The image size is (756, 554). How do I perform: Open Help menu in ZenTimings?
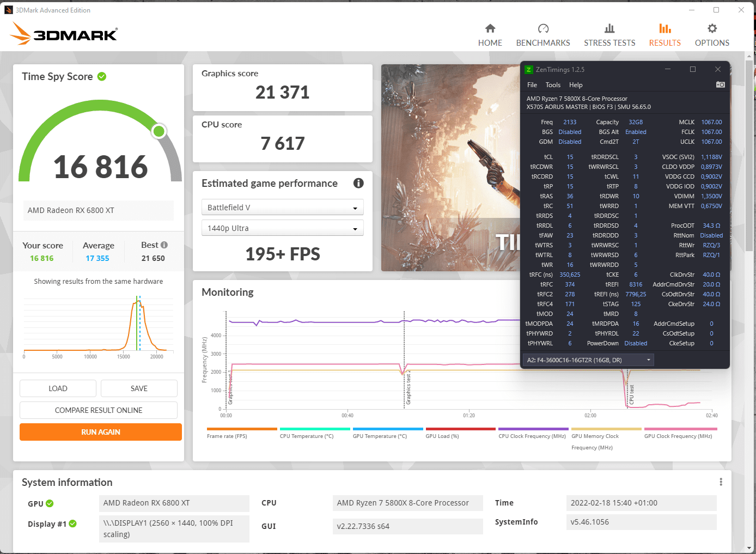(576, 85)
